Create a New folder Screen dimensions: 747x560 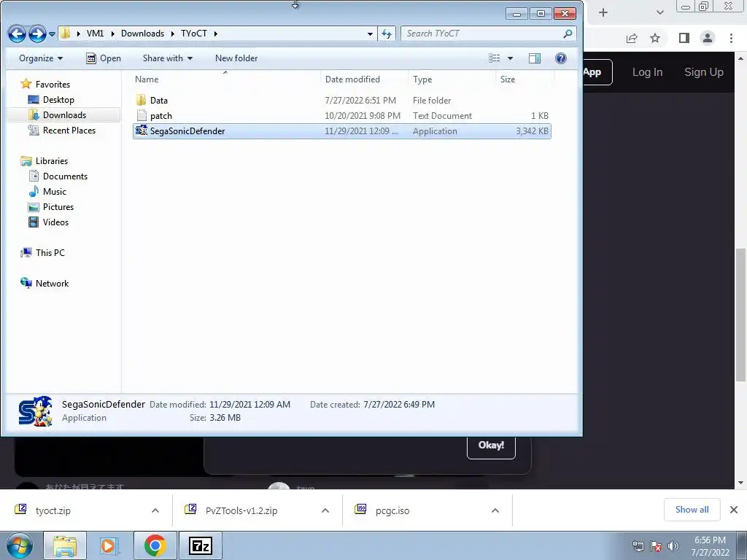[x=236, y=58]
